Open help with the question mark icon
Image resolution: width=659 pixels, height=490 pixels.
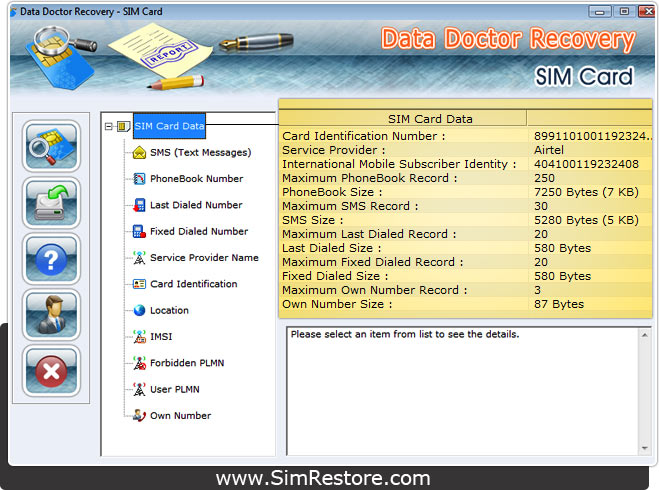(51, 261)
